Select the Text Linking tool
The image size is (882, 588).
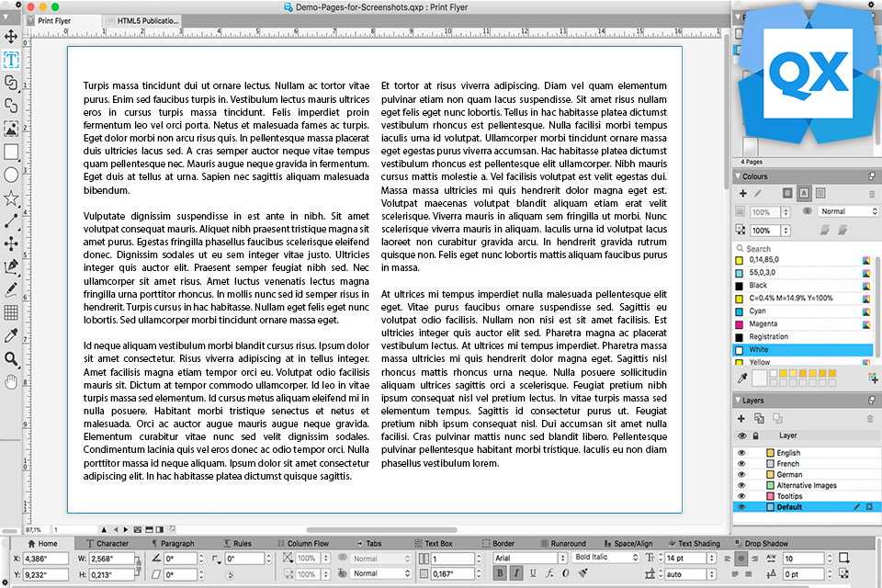[11, 83]
